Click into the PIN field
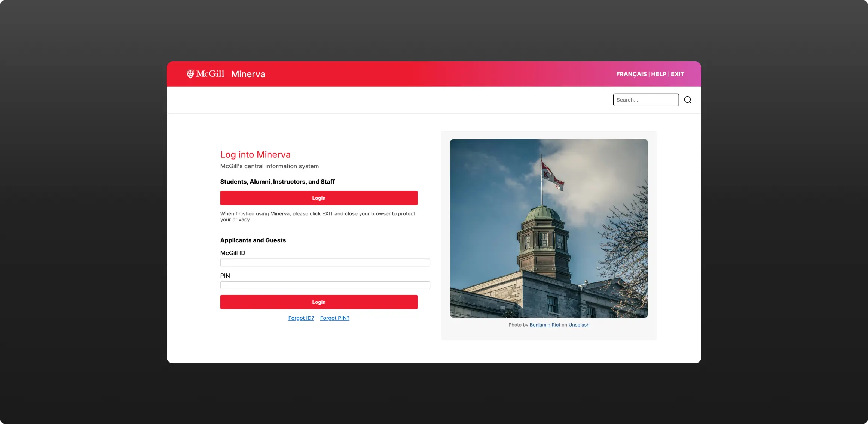This screenshot has width=868, height=424. [x=325, y=285]
